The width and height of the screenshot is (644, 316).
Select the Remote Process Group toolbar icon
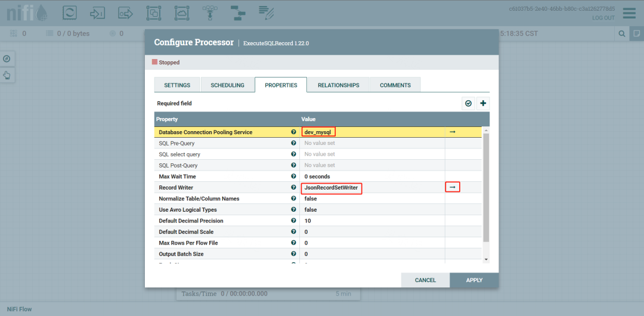click(x=182, y=13)
